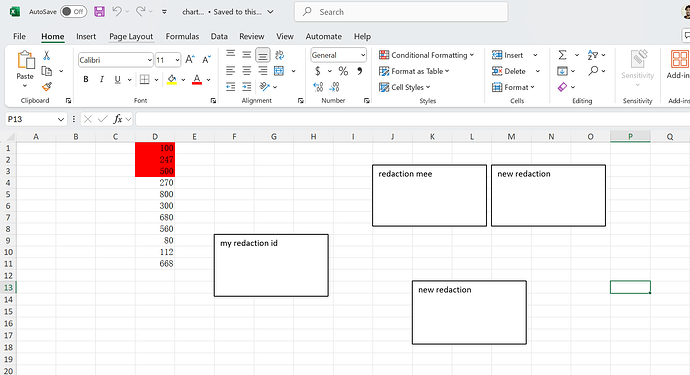Click the Merge and Center icon
The height and width of the screenshot is (375, 690).
tap(279, 70)
